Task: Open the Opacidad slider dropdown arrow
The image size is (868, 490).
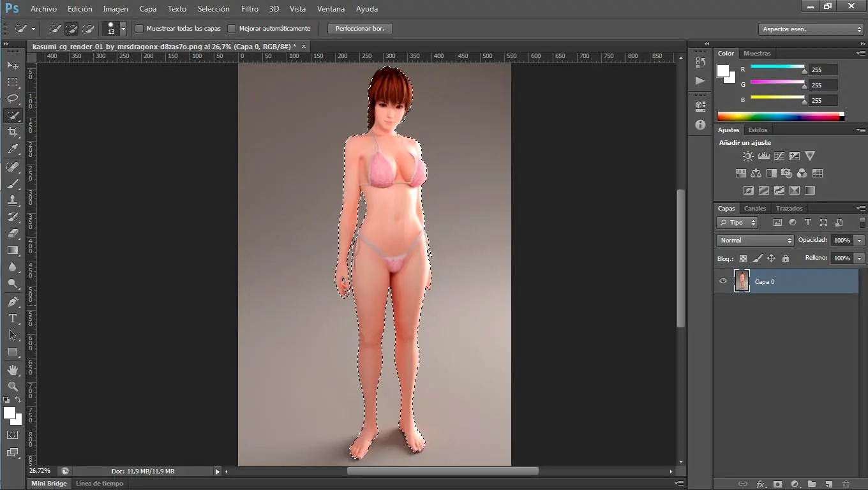Action: click(x=860, y=241)
